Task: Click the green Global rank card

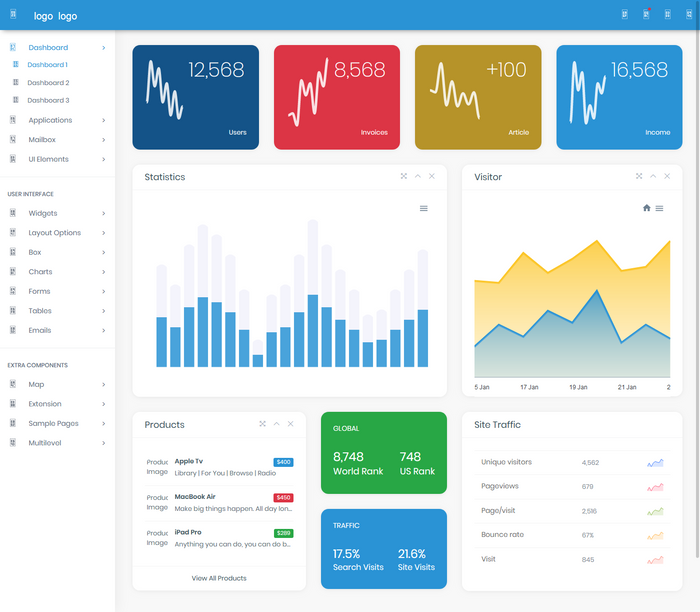Action: click(x=384, y=453)
